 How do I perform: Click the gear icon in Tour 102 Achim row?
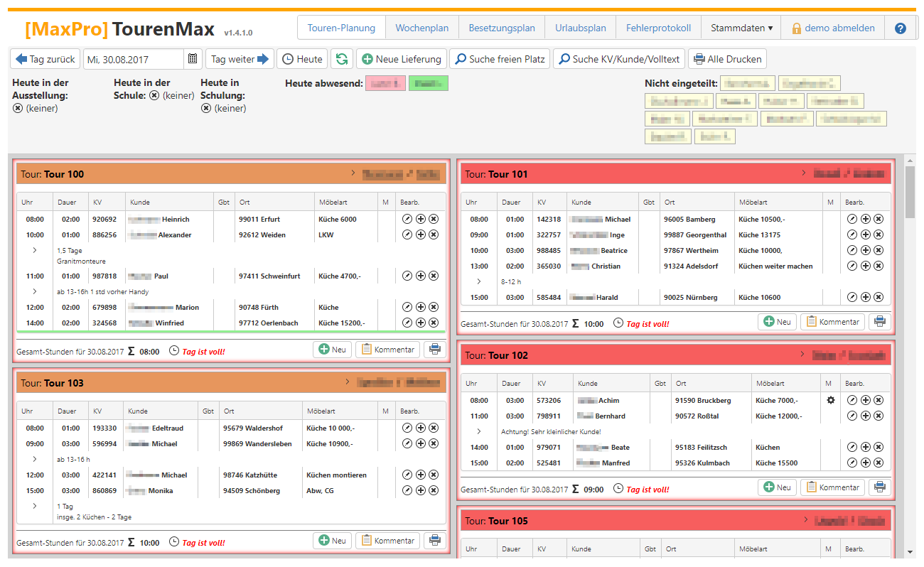[x=830, y=401]
